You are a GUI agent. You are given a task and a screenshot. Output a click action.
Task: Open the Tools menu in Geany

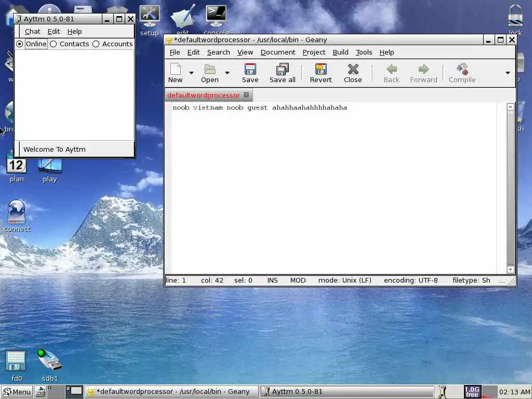[x=364, y=52]
